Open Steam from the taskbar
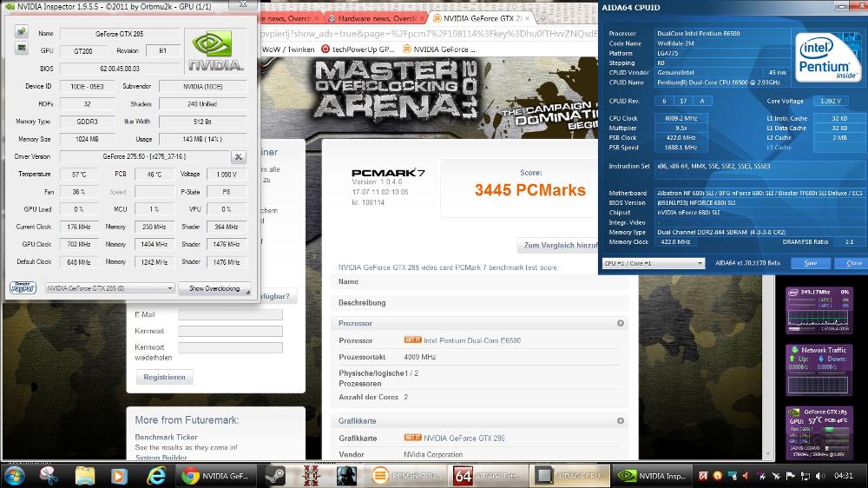The image size is (868, 488). coord(276,476)
